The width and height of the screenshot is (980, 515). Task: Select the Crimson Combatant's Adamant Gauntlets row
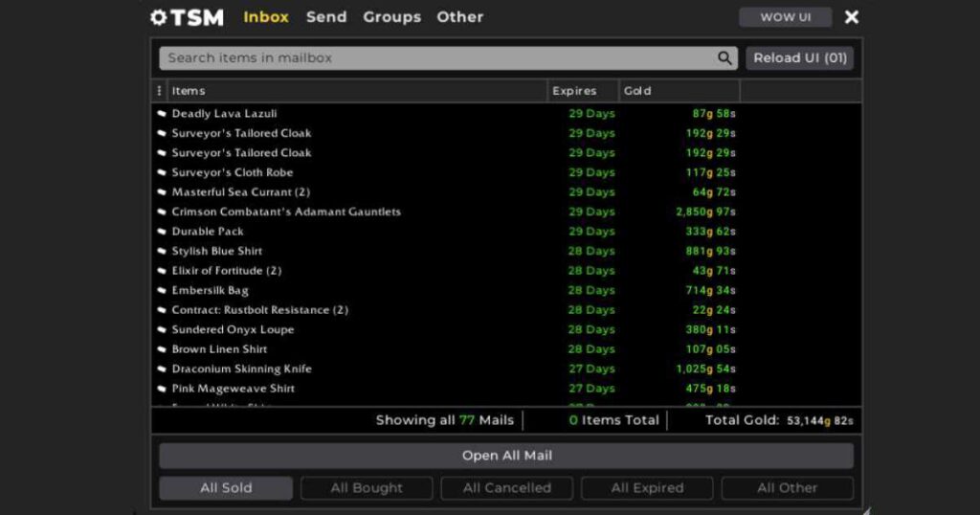tap(286, 212)
